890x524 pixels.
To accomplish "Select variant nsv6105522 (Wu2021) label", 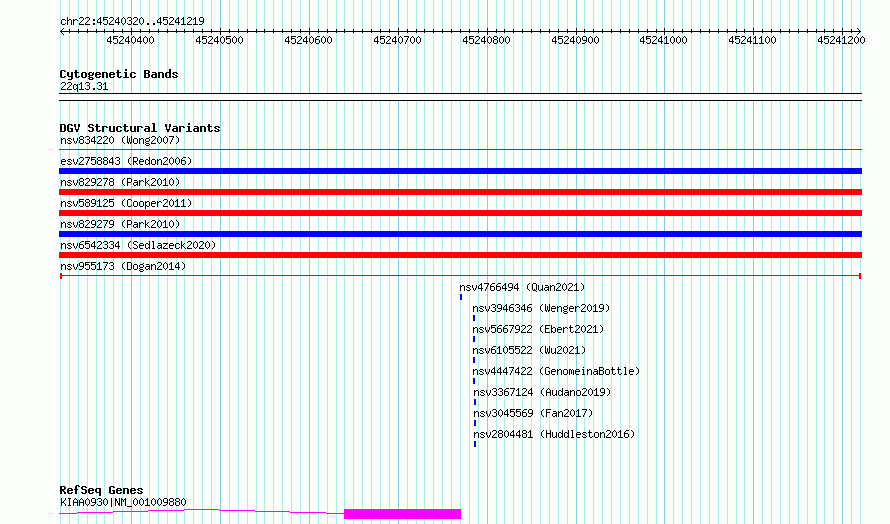I will click(529, 350).
